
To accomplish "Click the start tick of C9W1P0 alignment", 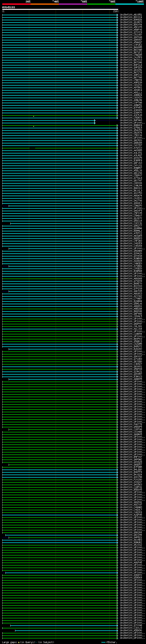I will tap(9, 206).
